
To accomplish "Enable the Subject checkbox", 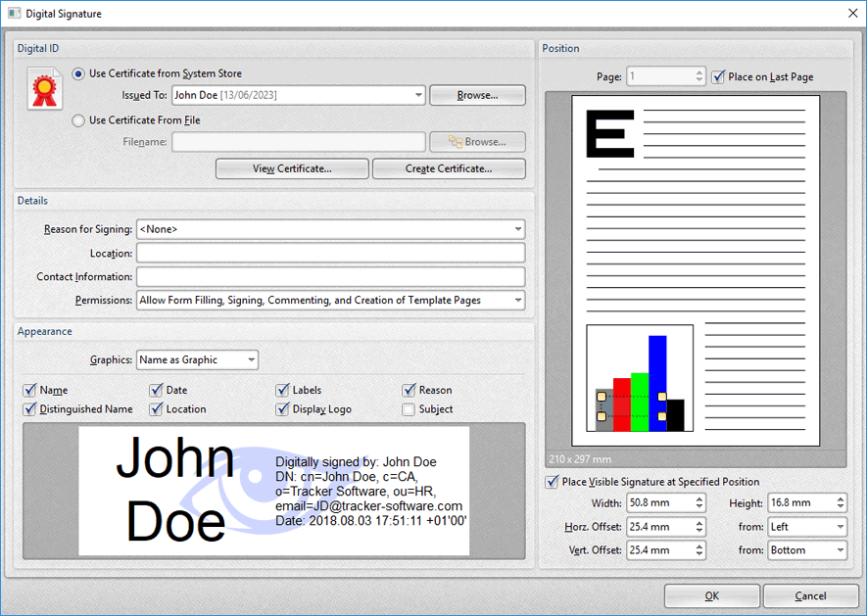I will (409, 409).
